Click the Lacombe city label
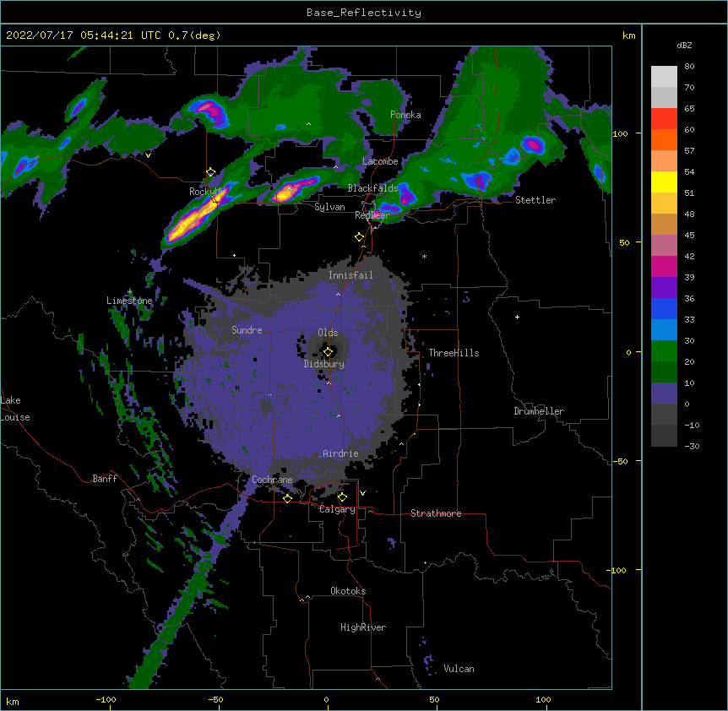Viewport: 728px width, 711px height. (x=380, y=161)
